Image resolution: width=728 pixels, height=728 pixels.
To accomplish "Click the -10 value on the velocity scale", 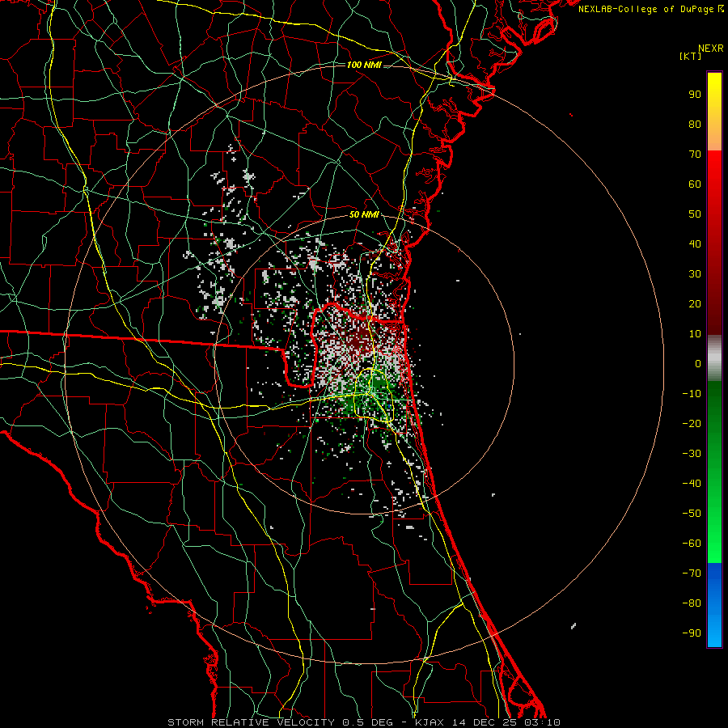I will pos(692,394).
